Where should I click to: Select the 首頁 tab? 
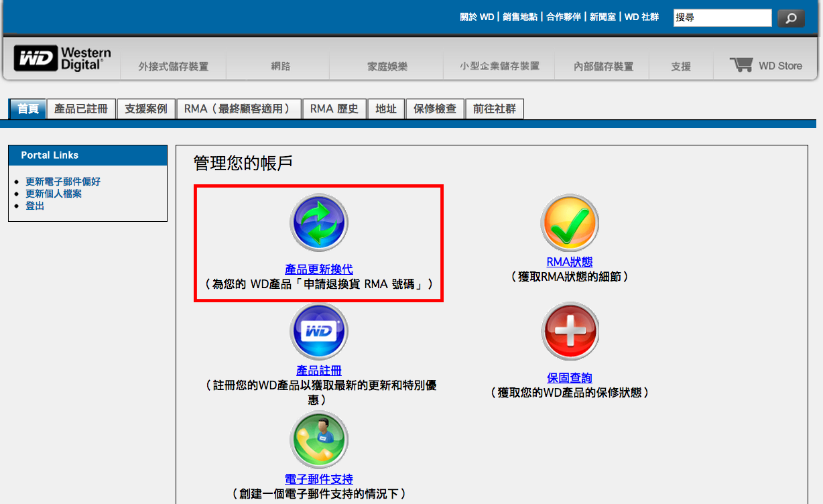[27, 109]
